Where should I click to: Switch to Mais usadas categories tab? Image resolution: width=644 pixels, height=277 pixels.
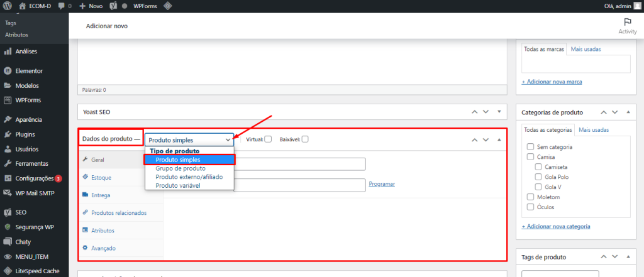594,129
